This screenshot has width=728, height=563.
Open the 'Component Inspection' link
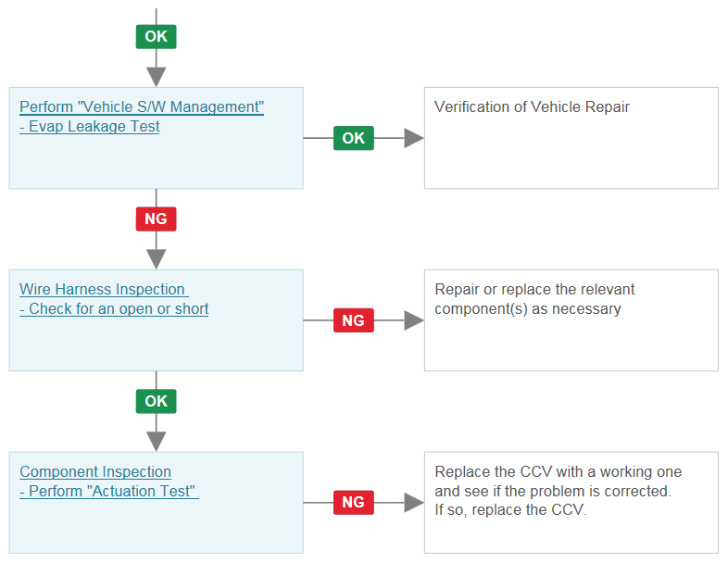point(95,471)
